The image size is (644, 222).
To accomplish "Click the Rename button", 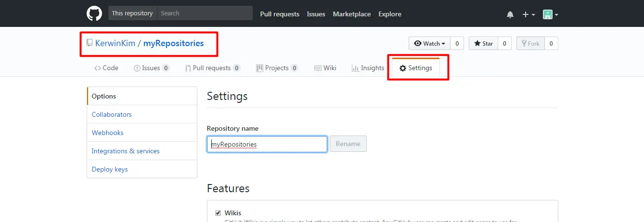I will coord(348,144).
